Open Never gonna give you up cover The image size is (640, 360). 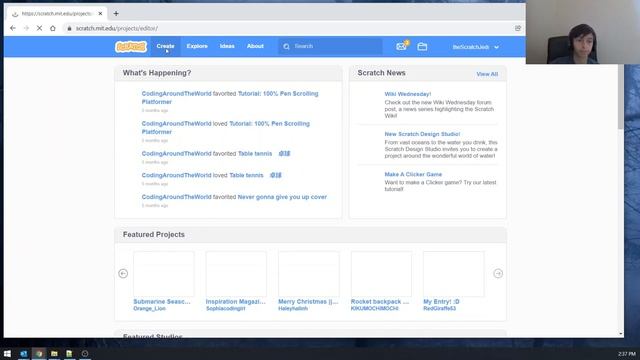[x=282, y=197]
